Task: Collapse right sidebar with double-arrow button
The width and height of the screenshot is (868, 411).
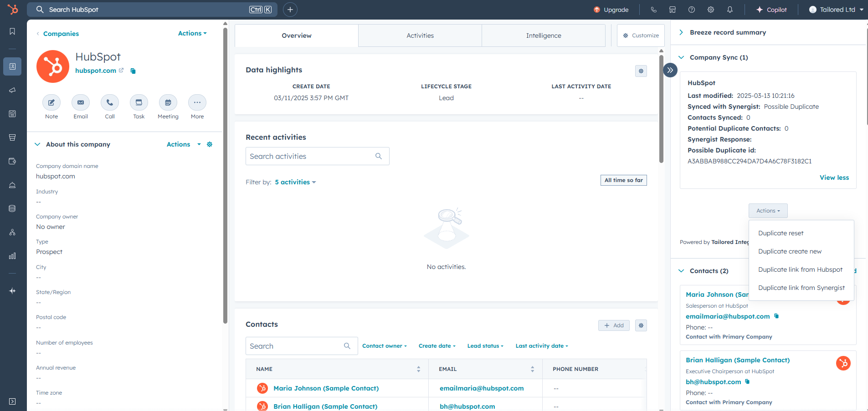Action: 670,70
